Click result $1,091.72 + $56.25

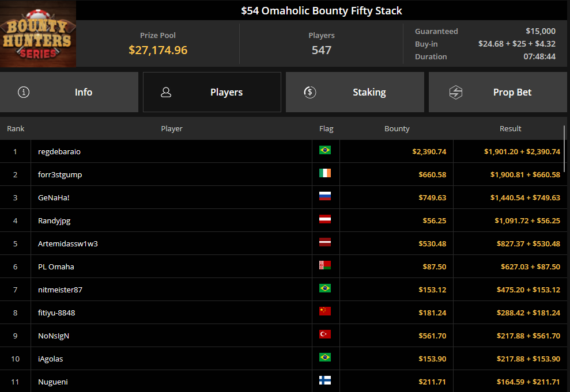[527, 220]
